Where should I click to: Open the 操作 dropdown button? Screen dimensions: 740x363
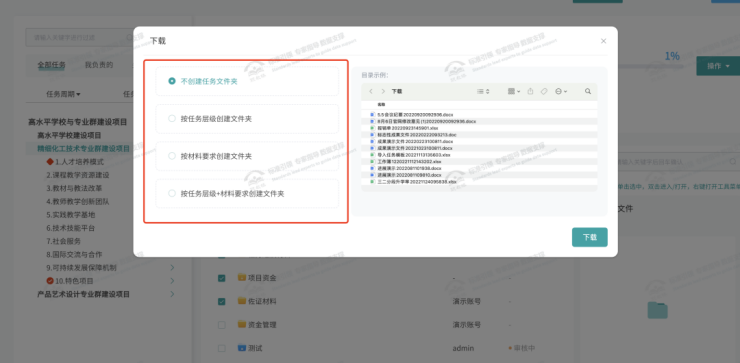[x=718, y=66]
